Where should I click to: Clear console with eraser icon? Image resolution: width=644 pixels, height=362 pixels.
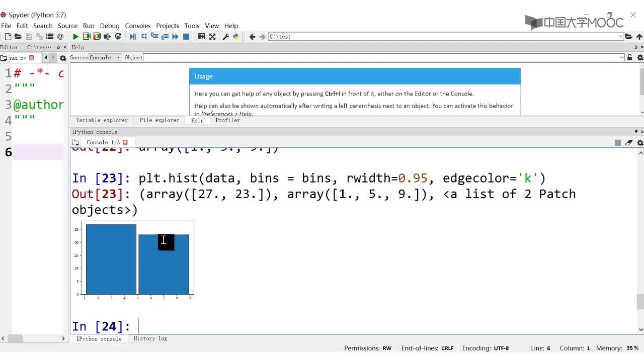point(629,143)
